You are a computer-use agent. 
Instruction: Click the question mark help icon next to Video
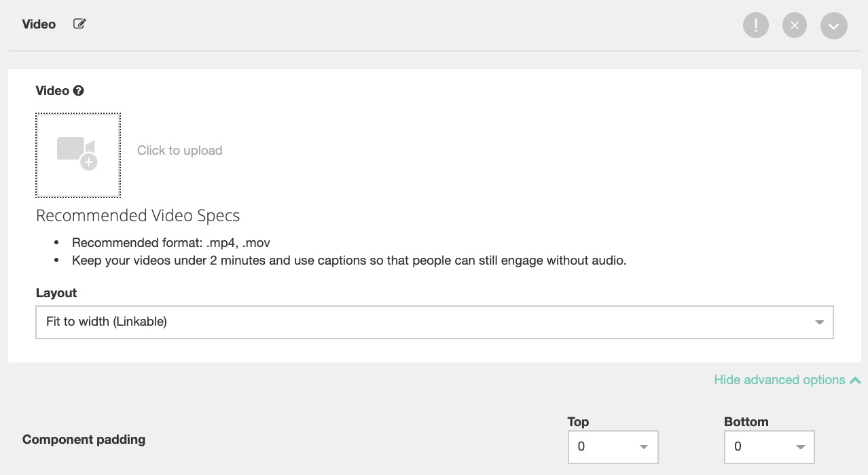click(x=79, y=91)
